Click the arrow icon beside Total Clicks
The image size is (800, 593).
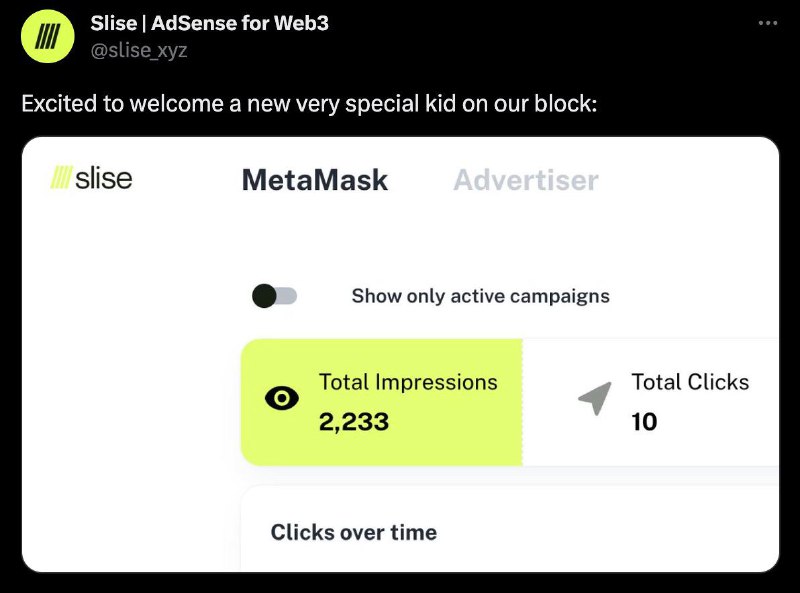coord(595,398)
